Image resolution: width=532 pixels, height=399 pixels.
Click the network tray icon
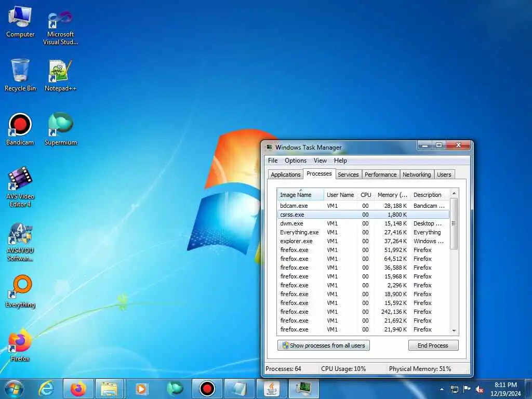(454, 389)
